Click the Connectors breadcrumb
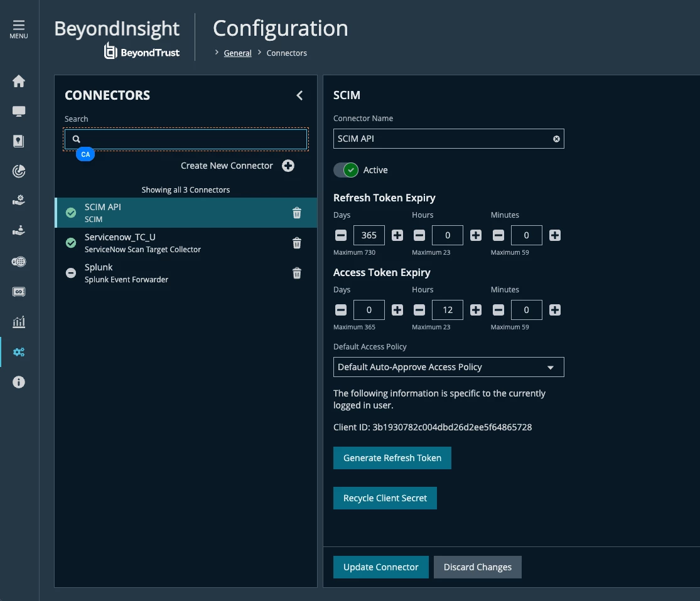The height and width of the screenshot is (601, 700). tap(287, 53)
